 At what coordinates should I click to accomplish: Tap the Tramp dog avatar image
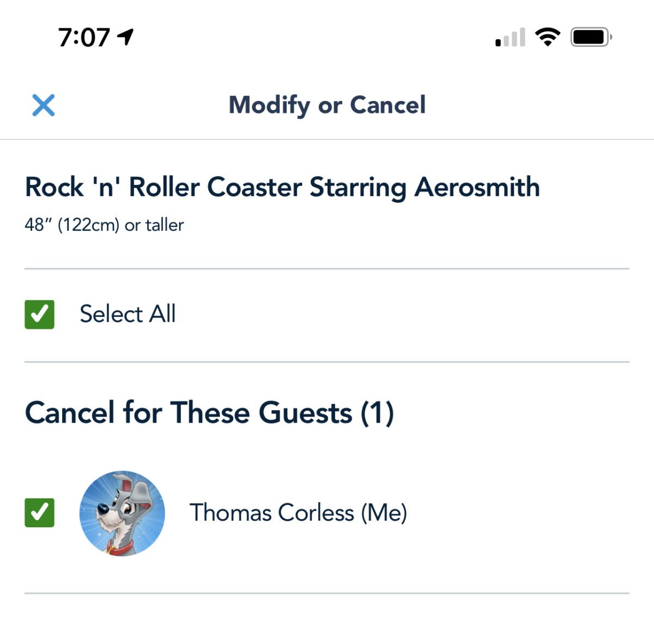point(122,513)
